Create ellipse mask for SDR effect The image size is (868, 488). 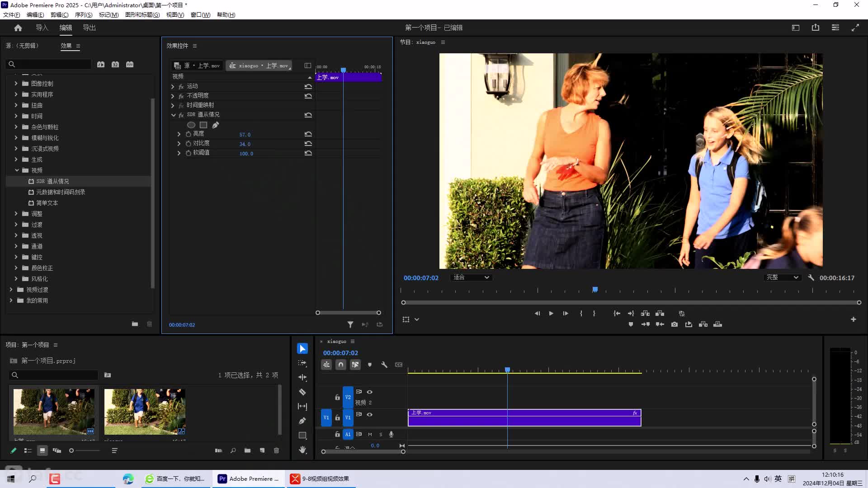coord(191,125)
